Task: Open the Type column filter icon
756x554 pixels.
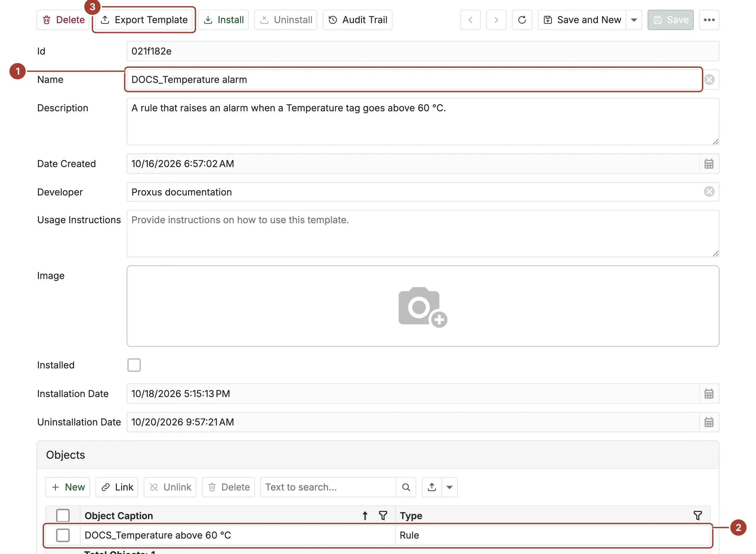Action: tap(698, 516)
